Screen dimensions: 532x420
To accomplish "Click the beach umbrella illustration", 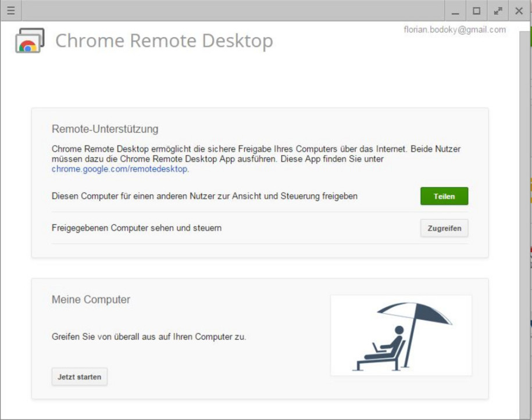I will (x=401, y=335).
